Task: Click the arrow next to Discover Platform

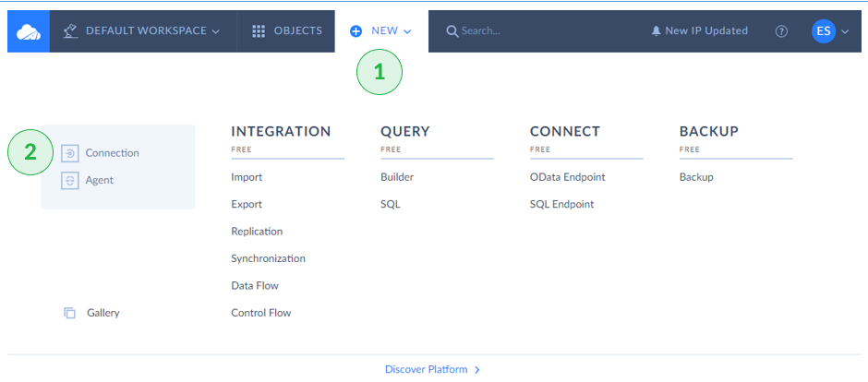Action: (x=477, y=370)
